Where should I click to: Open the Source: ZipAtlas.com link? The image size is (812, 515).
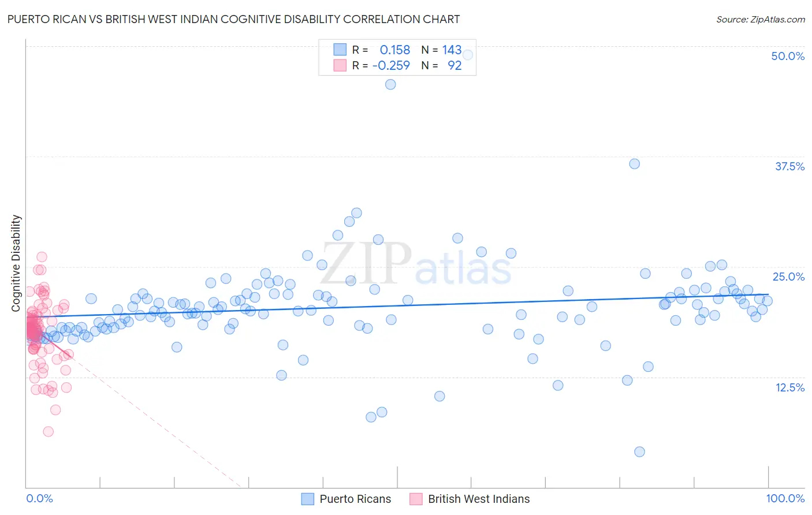[x=761, y=19]
